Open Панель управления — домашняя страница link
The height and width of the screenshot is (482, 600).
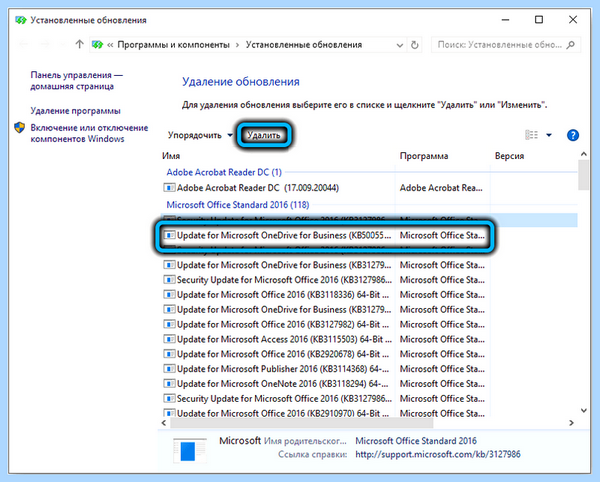click(77, 80)
